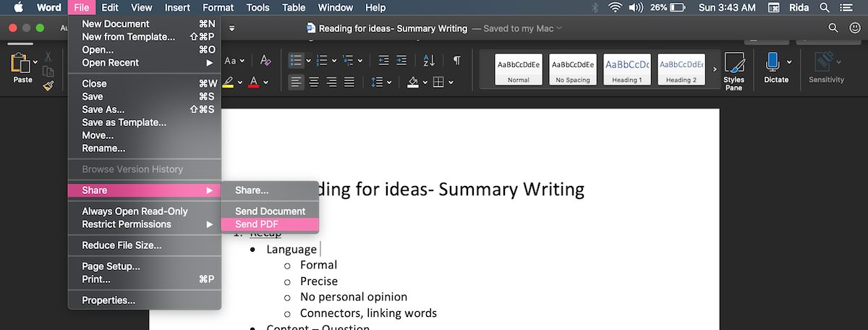This screenshot has height=330, width=868.
Task: Toggle justify text alignment
Action: (350, 82)
